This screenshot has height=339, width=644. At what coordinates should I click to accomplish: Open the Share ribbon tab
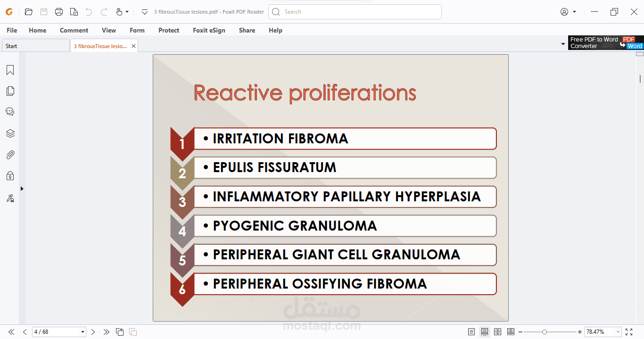point(247,30)
